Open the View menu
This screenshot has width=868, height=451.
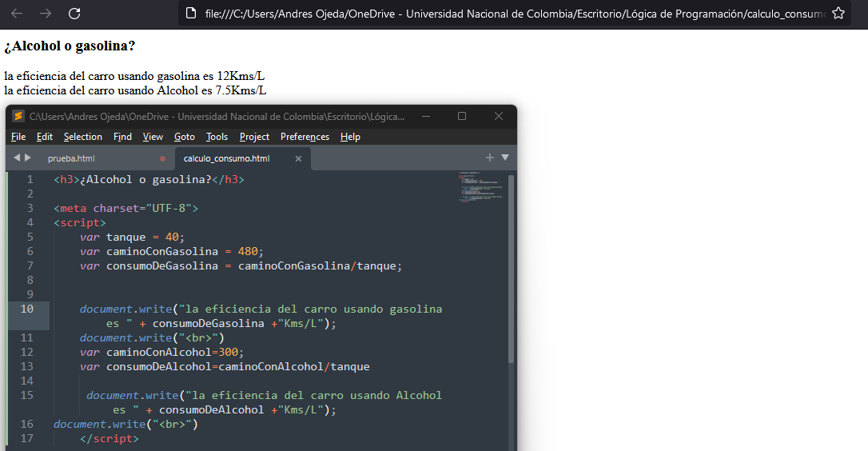coord(153,137)
